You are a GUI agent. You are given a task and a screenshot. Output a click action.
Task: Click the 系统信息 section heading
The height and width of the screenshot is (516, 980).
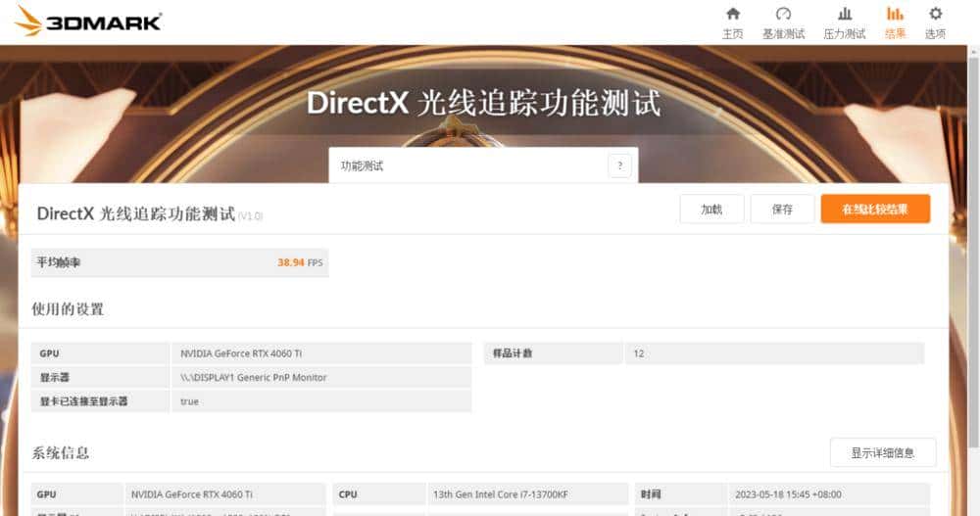pos(61,452)
